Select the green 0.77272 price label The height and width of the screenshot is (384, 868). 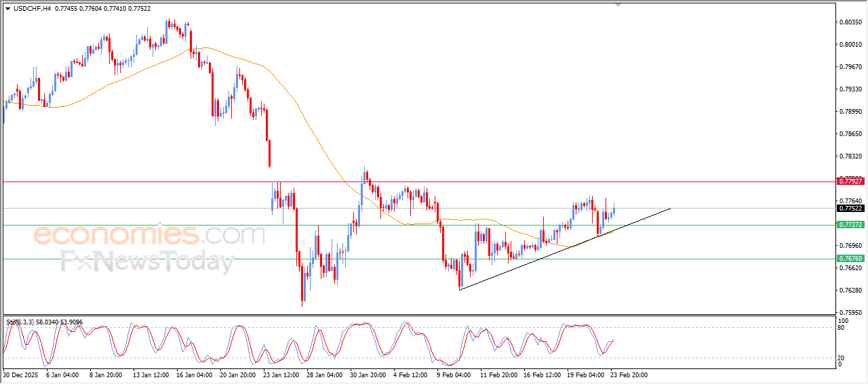pos(850,224)
